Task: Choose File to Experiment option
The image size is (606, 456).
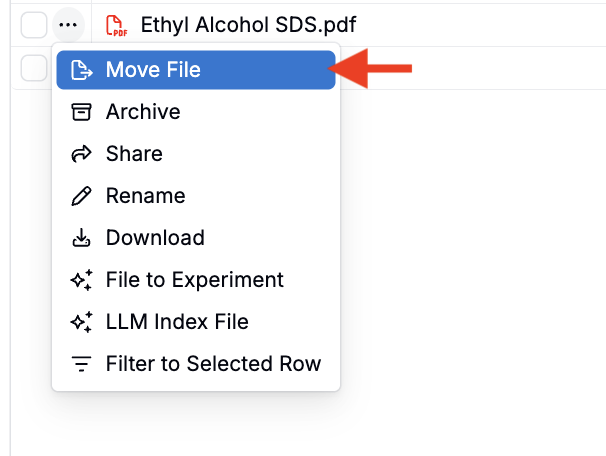Action: (196, 280)
